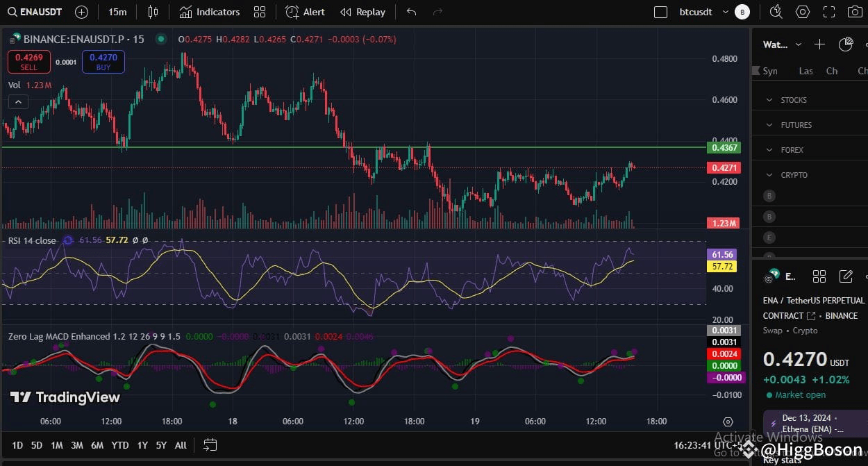The image size is (868, 466).
Task: Undo the last chart action
Action: pos(410,12)
